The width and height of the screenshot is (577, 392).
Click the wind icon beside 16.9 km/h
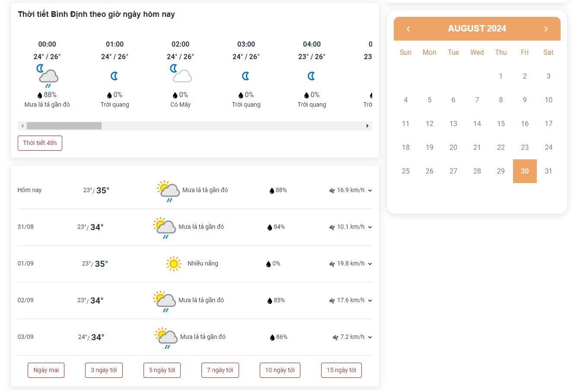(x=332, y=190)
